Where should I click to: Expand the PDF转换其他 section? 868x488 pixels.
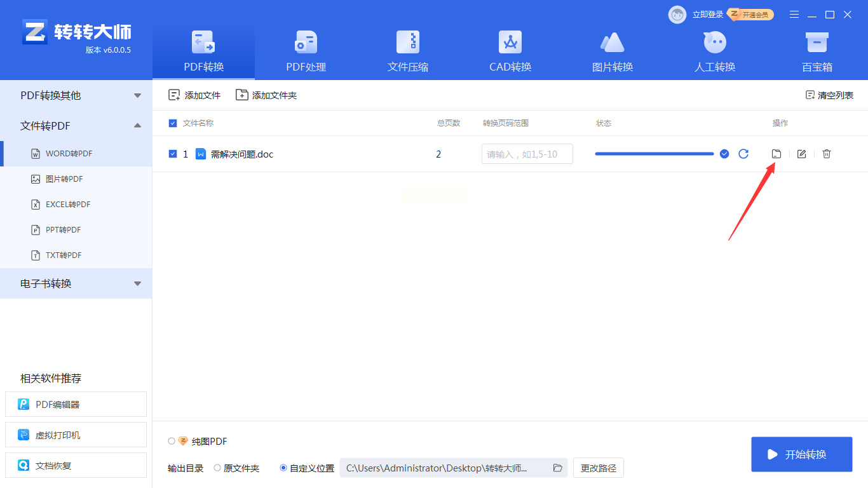point(76,95)
